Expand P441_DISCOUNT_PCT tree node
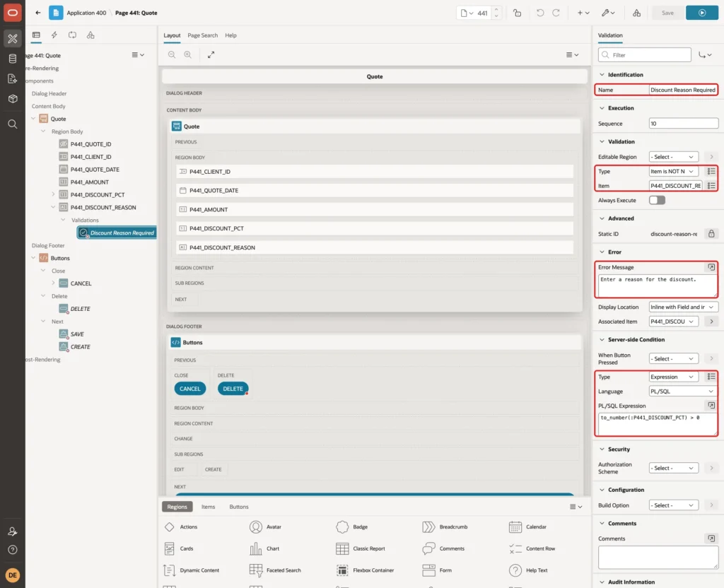 [52, 194]
